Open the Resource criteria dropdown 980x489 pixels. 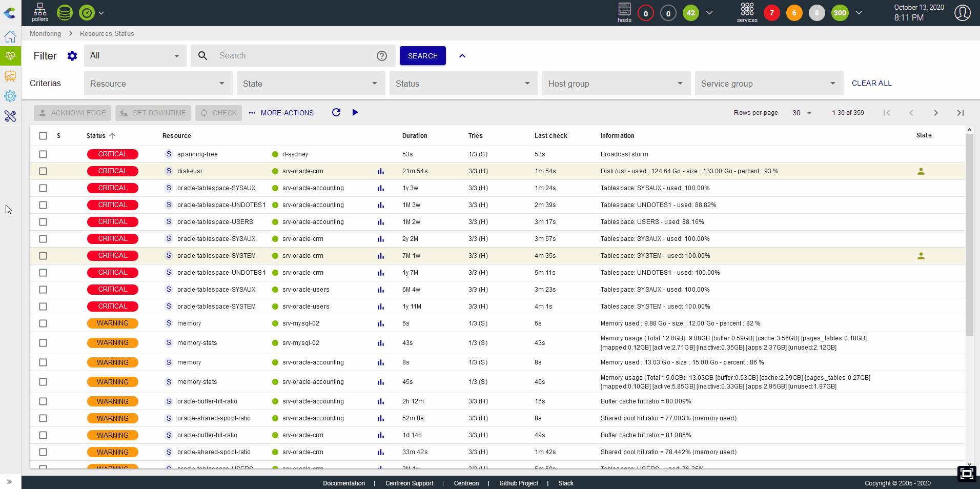(x=158, y=84)
